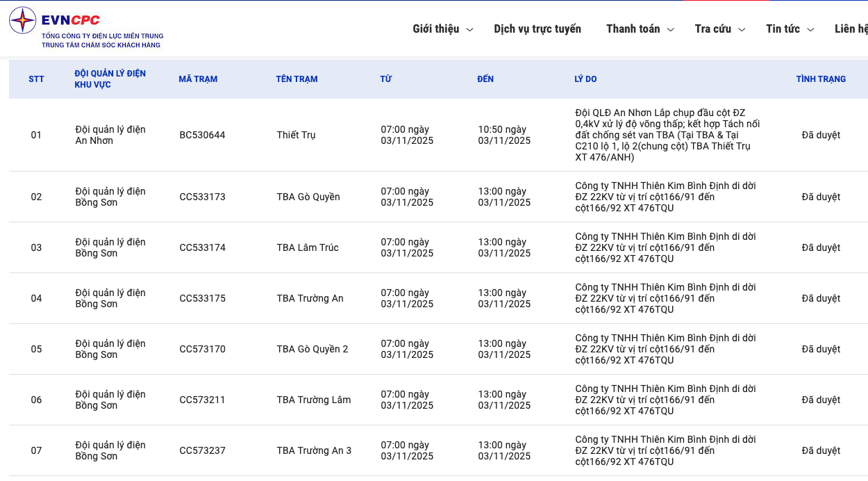The image size is (868, 481).
Task: Open Dịch vụ trực tuyến menu item
Action: [537, 28]
